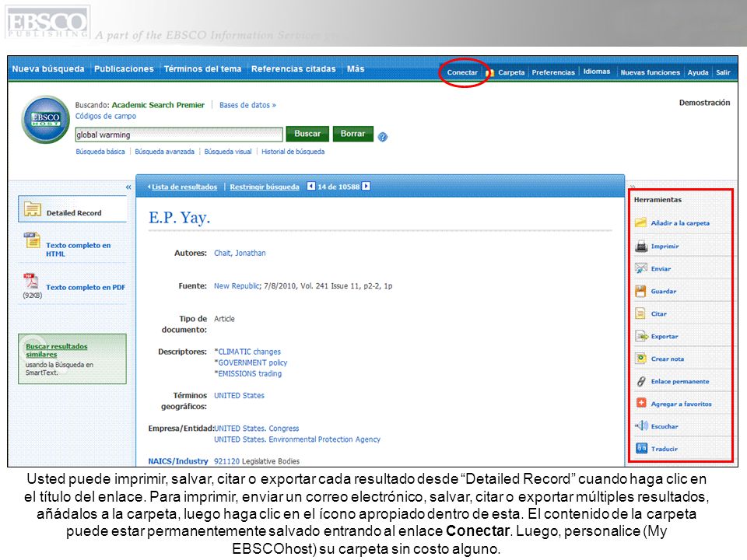Open Nueva búsqueda
This screenshot has width=747, height=560.
(x=48, y=69)
